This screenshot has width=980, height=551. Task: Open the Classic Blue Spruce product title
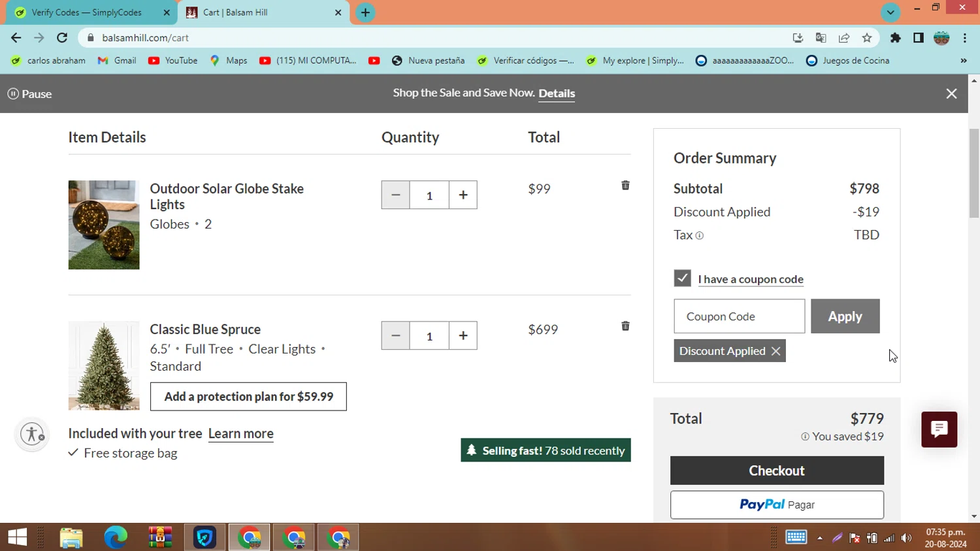pos(205,329)
